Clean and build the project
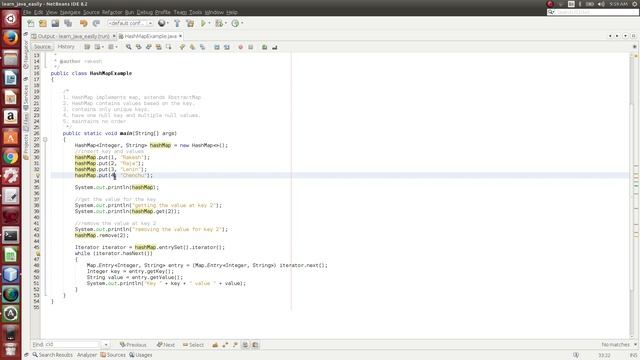Image resolution: width=640 pixels, height=360 pixels. point(190,23)
